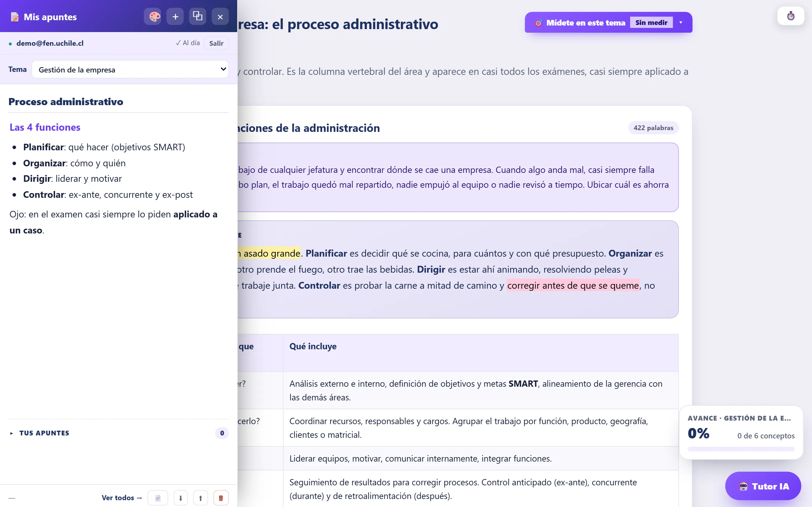Click the 'Qué incluye' table header
This screenshot has width=812, height=507.
point(313,346)
